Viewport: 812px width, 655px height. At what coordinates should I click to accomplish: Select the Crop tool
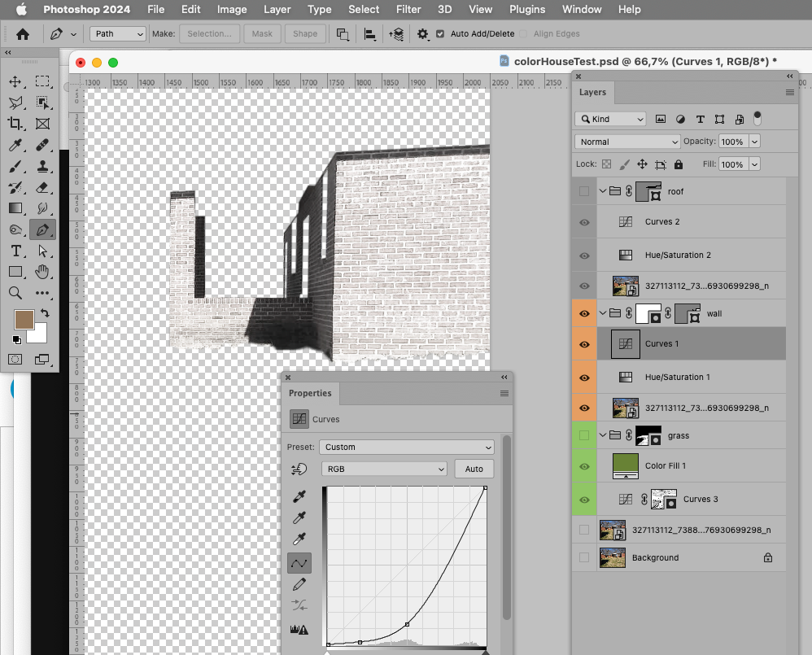coord(16,124)
